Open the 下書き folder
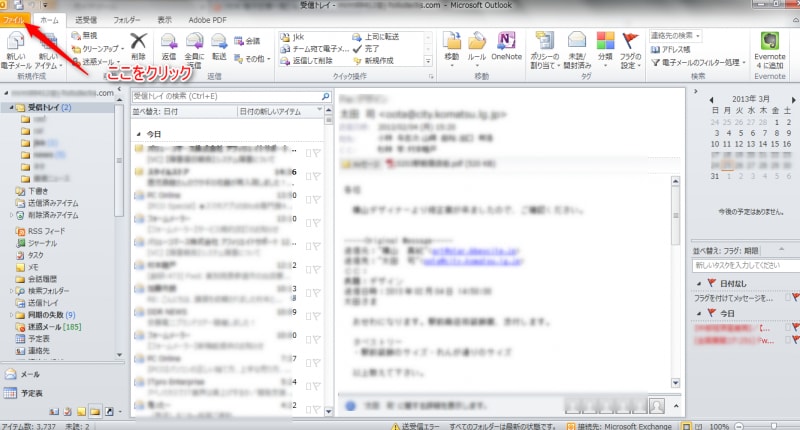The image size is (800, 430). pos(38,191)
